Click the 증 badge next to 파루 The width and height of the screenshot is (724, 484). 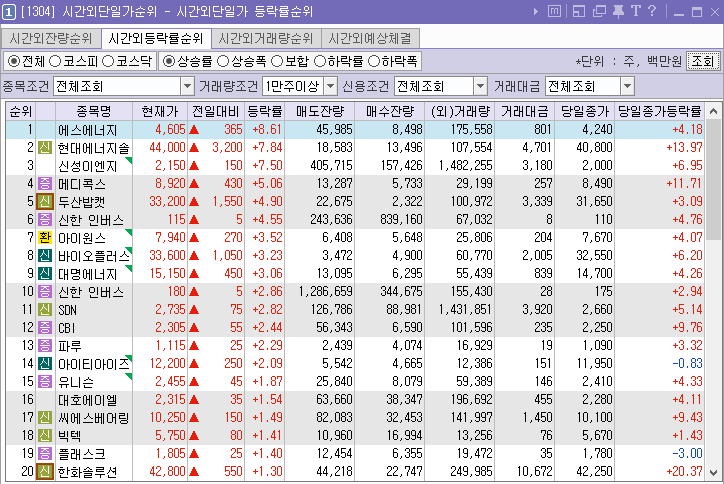[45, 346]
